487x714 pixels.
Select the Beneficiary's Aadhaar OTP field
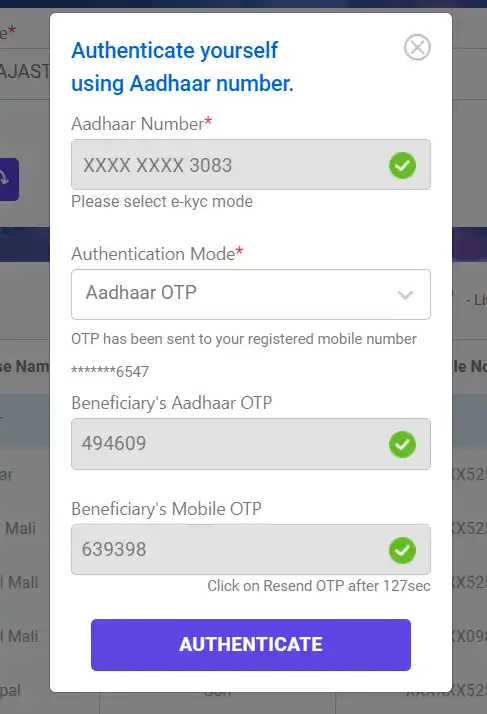coord(251,444)
